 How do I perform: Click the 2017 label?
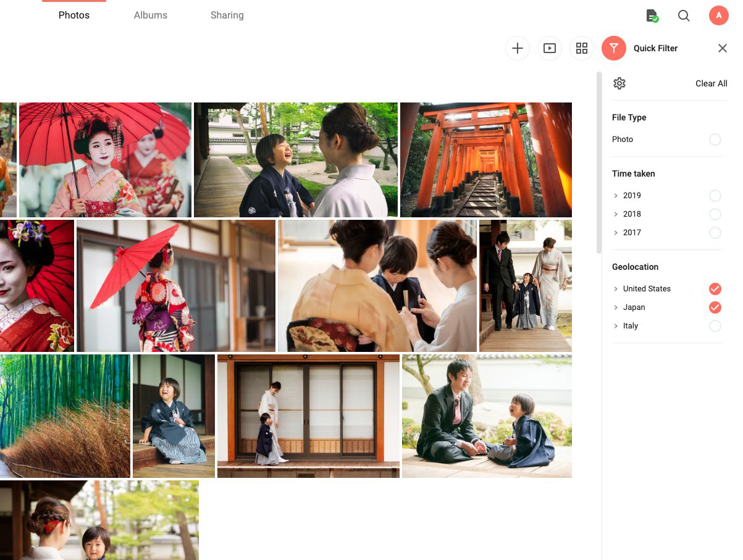(x=632, y=233)
